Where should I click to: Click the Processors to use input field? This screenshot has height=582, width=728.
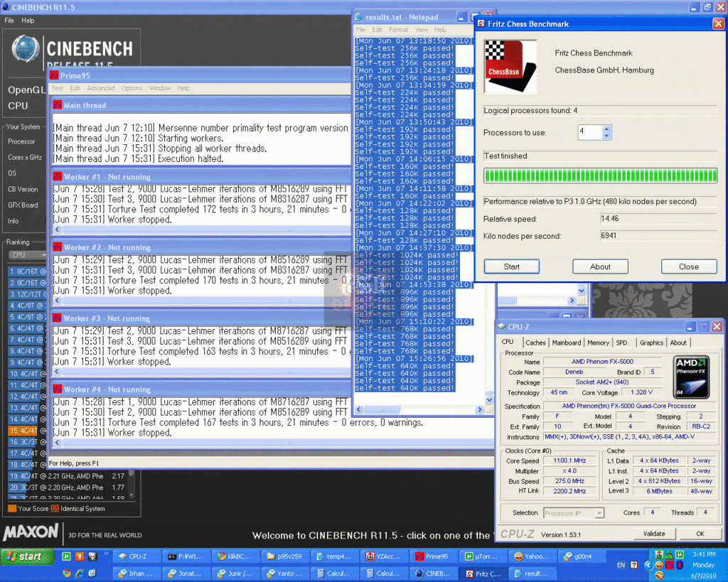[590, 132]
